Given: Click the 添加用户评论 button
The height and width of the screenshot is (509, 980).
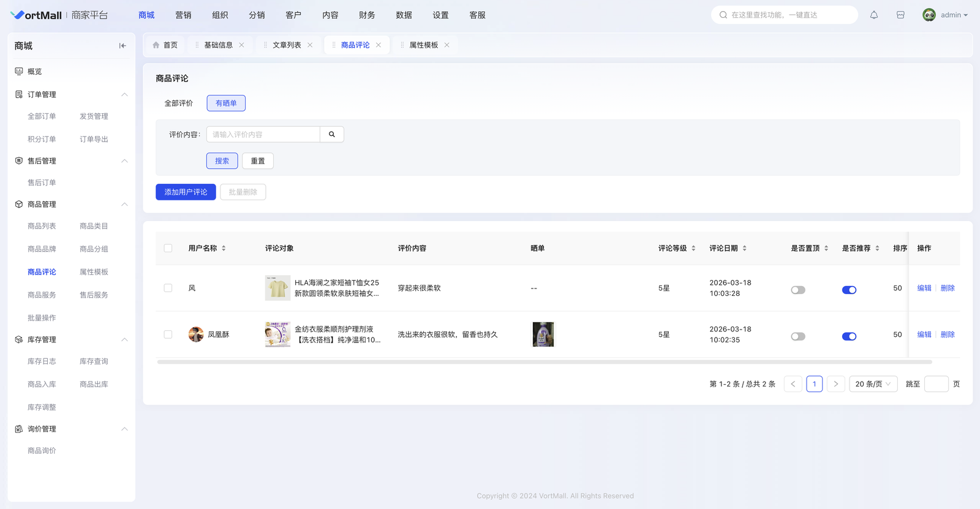Looking at the screenshot, I should 186,192.
